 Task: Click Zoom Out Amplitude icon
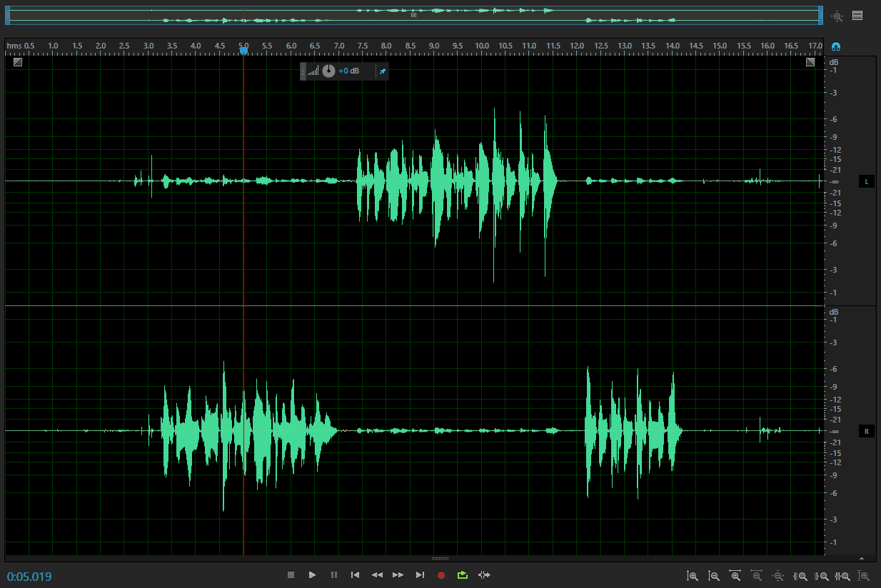[713, 576]
